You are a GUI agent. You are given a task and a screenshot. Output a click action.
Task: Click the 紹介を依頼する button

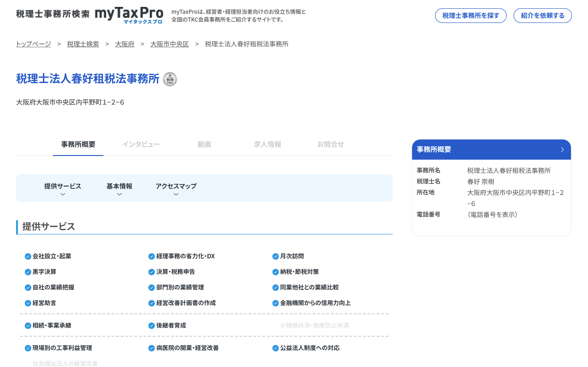coord(542,16)
